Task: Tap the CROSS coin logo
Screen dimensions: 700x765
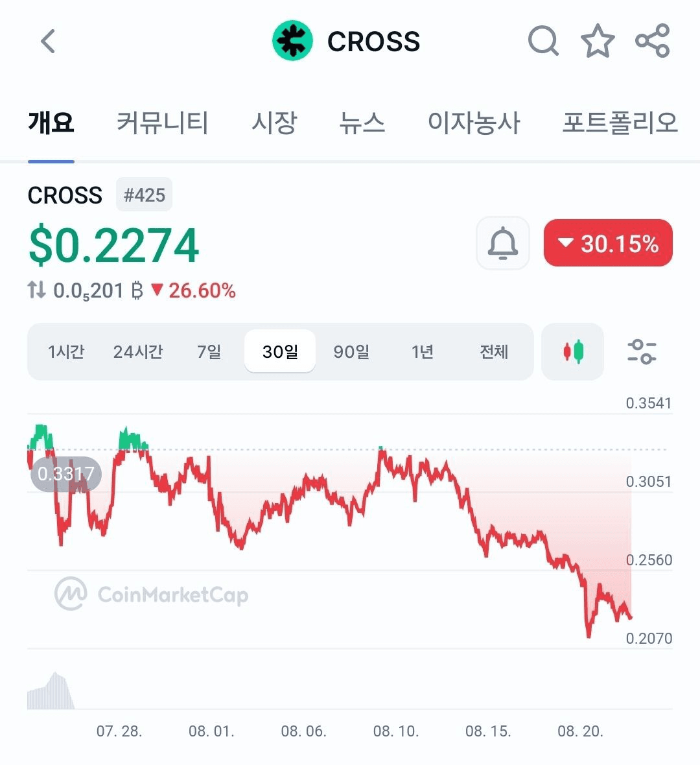Action: click(x=292, y=40)
